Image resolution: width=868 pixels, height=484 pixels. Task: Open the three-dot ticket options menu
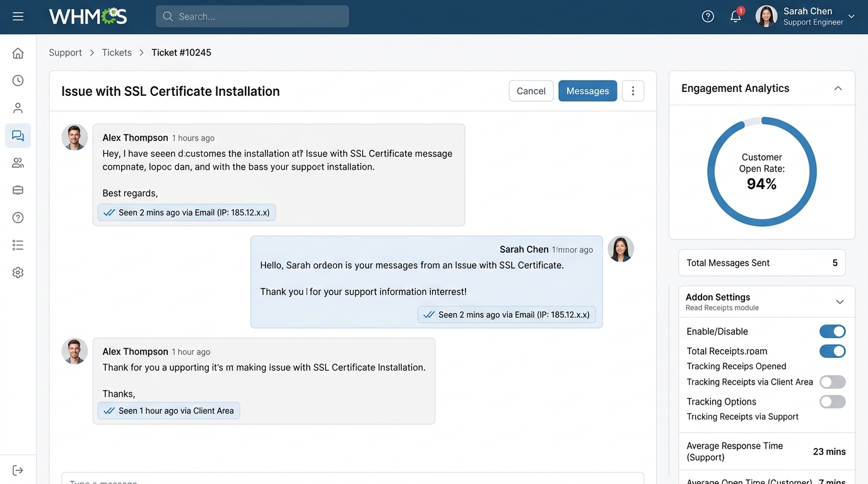pos(633,91)
